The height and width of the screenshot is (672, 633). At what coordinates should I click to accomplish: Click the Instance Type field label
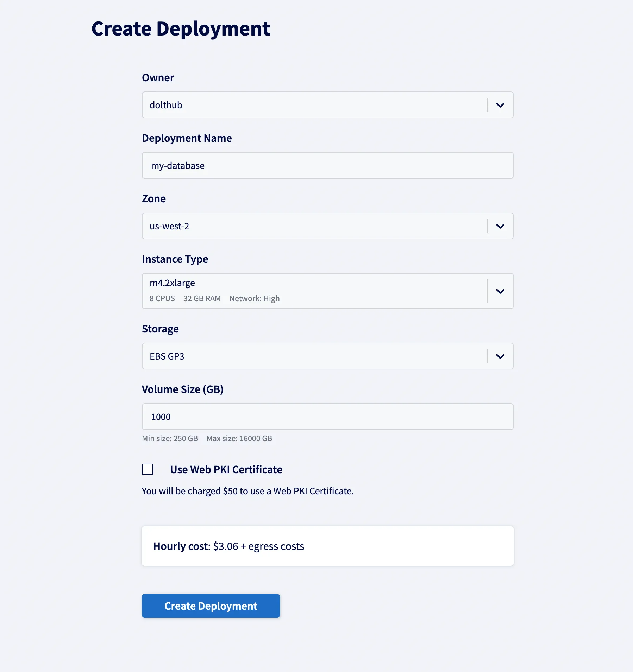point(175,259)
